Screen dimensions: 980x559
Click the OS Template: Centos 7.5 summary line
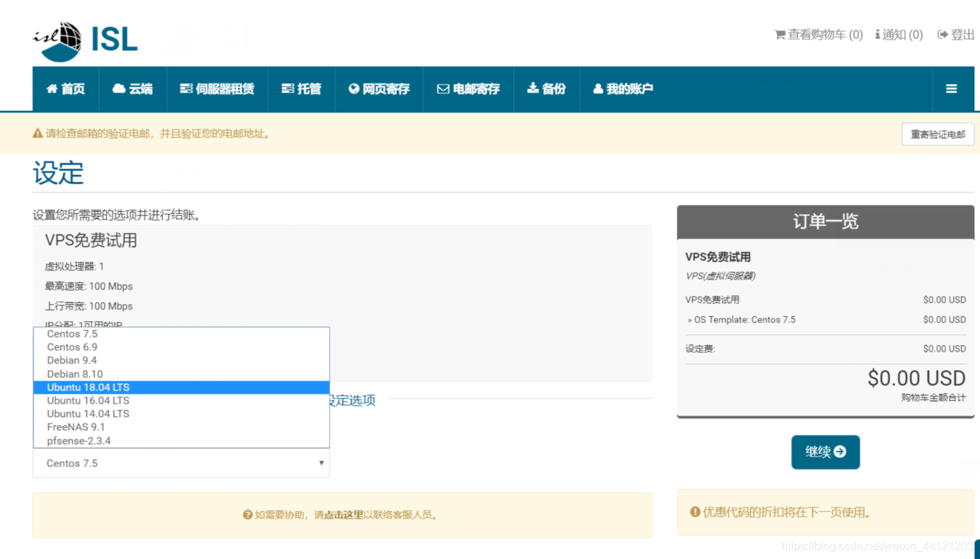pos(825,320)
